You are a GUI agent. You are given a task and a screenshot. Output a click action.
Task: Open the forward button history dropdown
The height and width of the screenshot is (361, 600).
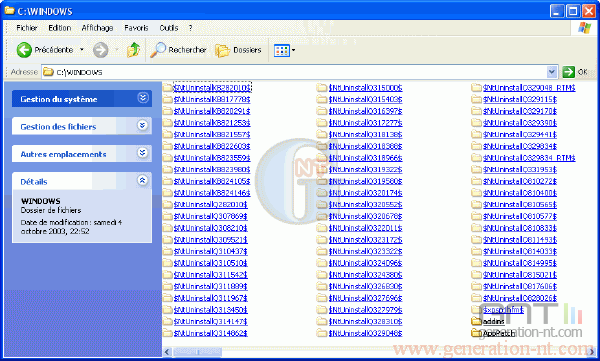(x=116, y=50)
